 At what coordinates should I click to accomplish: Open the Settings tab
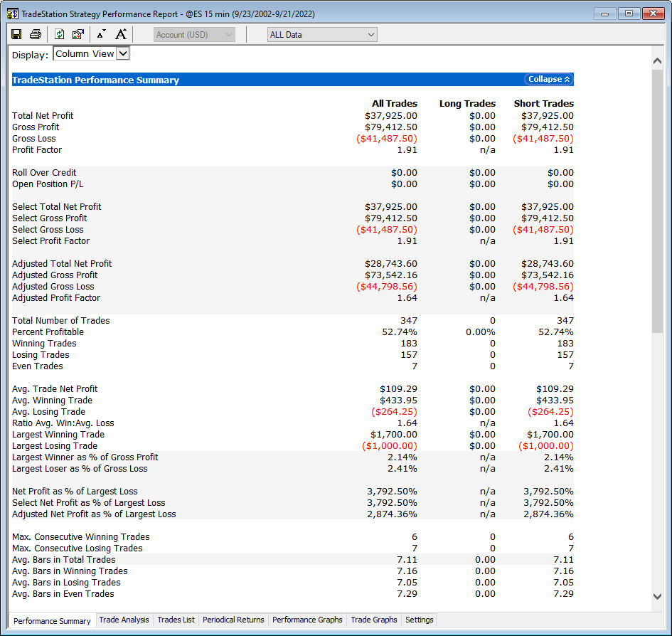click(x=419, y=620)
